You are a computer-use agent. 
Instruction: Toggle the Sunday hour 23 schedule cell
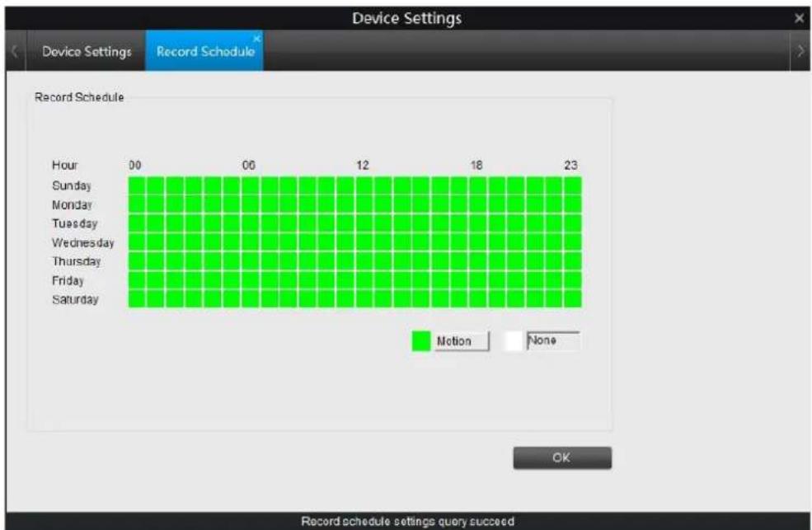point(573,185)
